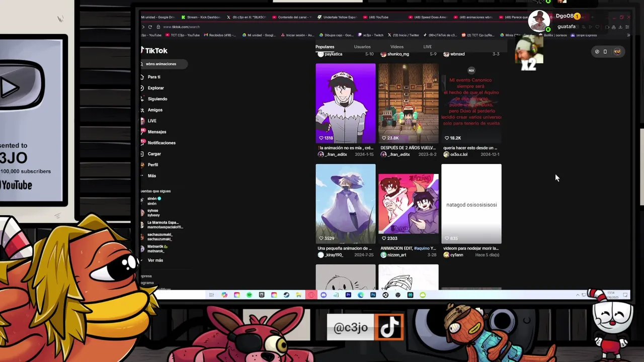
Task: Open the Spotify taskbar icon
Action: coord(249,295)
